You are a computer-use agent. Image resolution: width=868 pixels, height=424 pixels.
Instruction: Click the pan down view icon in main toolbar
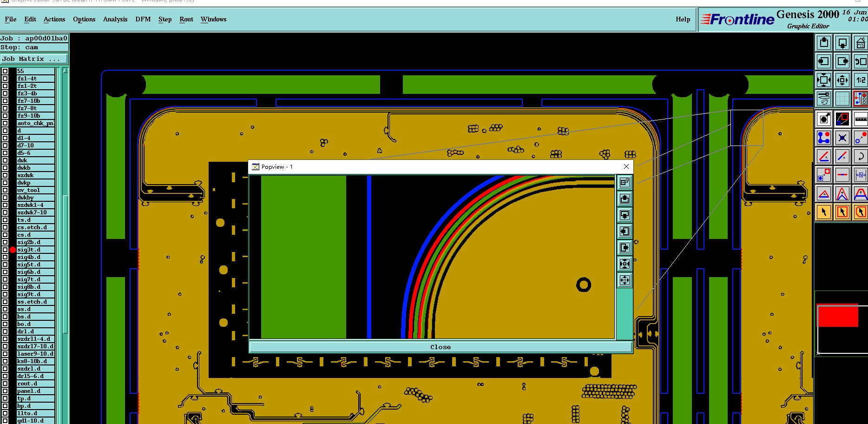[842, 43]
